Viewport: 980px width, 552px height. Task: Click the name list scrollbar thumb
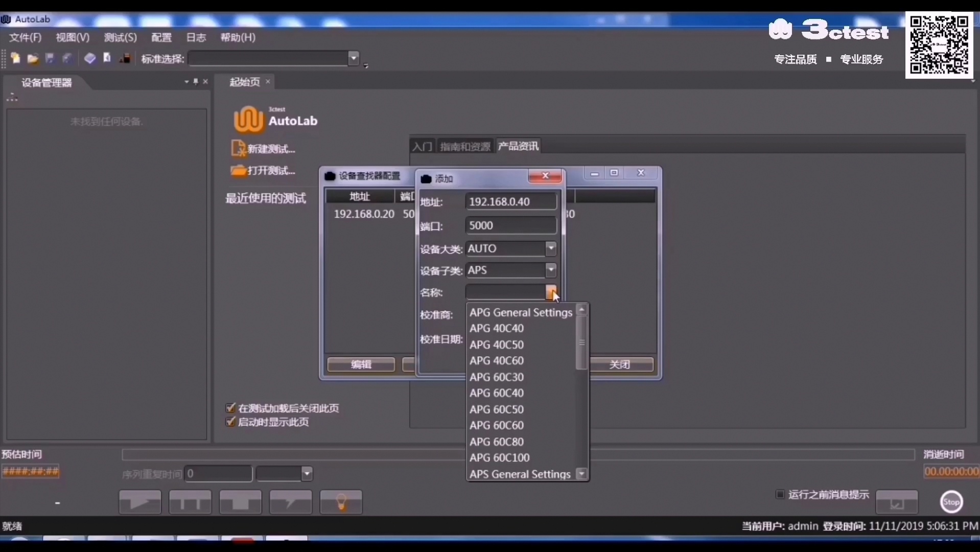(x=581, y=342)
